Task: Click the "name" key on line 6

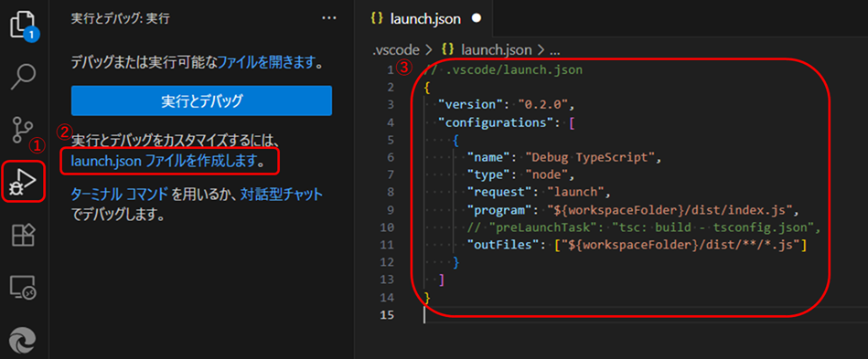Action: coord(488,157)
